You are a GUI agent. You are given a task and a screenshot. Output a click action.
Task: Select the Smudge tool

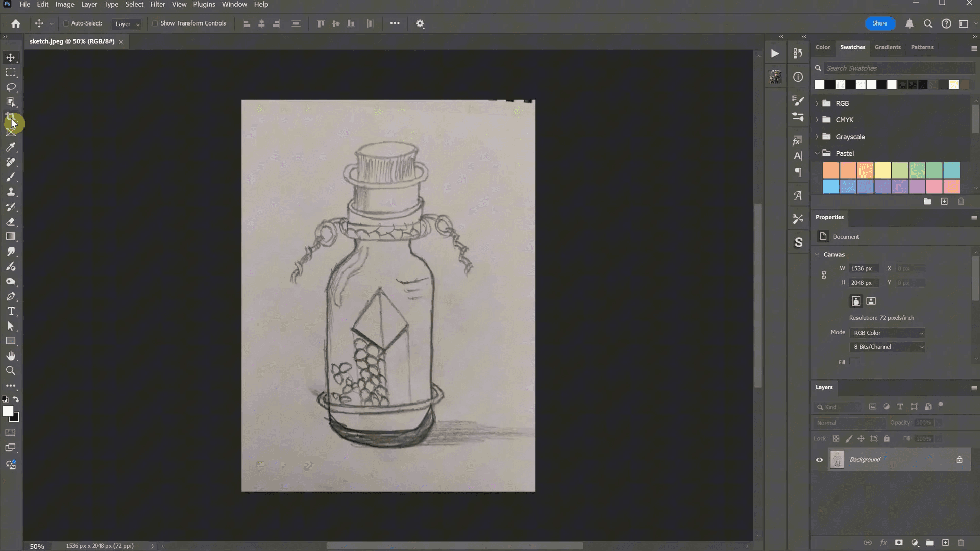11,252
